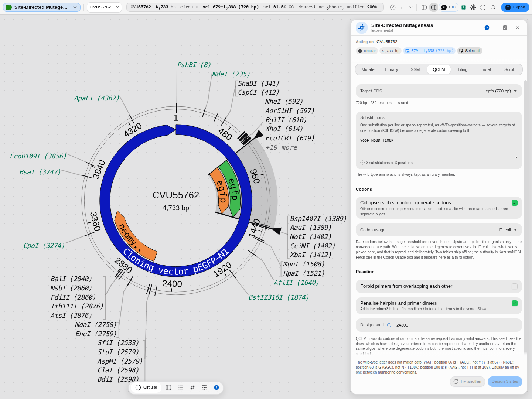Click the Design seed value field
Screen dimensions: 532x399
click(457, 325)
